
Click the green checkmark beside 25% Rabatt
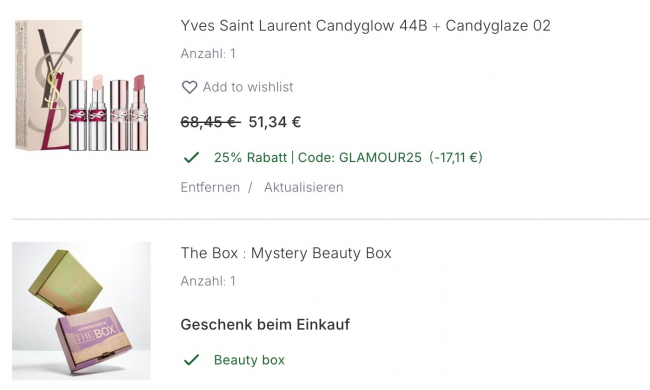point(192,157)
